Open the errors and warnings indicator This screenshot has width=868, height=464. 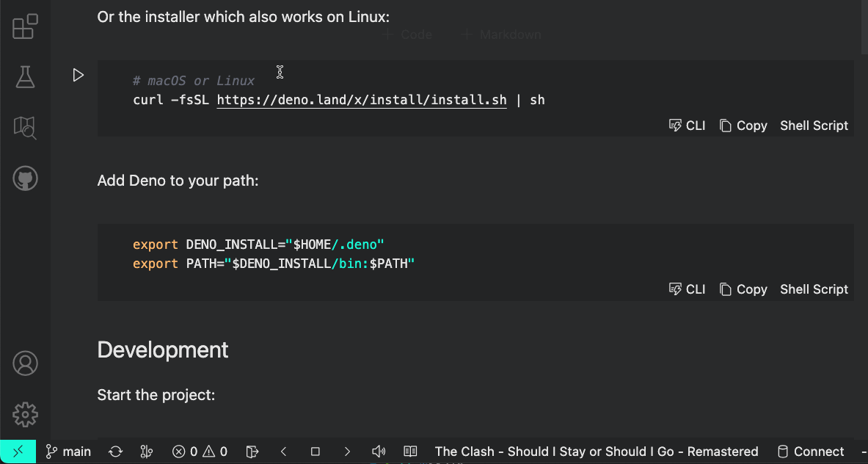point(199,452)
